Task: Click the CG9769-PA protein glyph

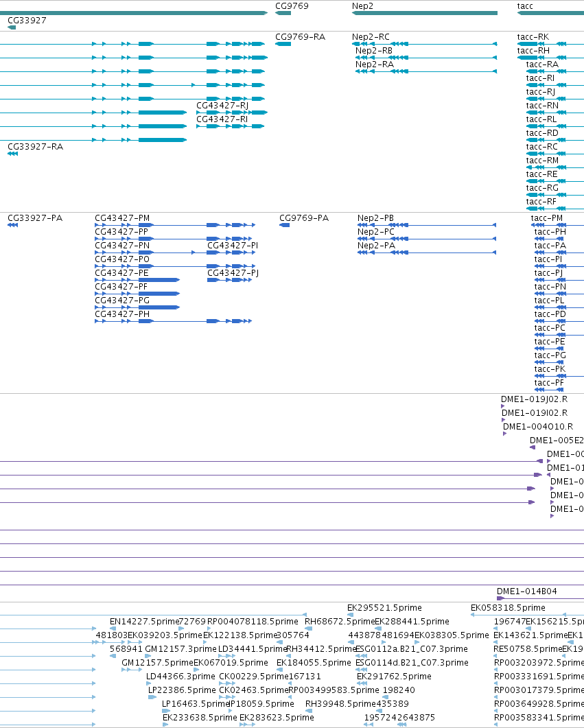Action: tap(285, 225)
